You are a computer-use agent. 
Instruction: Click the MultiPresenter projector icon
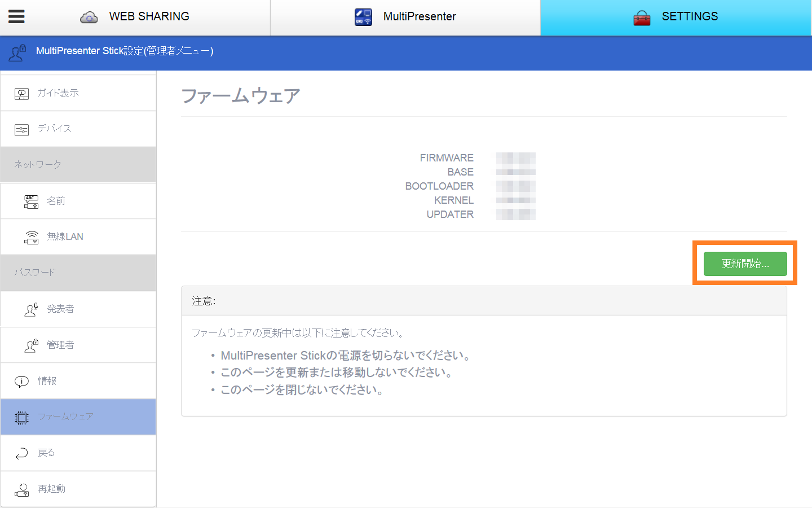click(363, 16)
